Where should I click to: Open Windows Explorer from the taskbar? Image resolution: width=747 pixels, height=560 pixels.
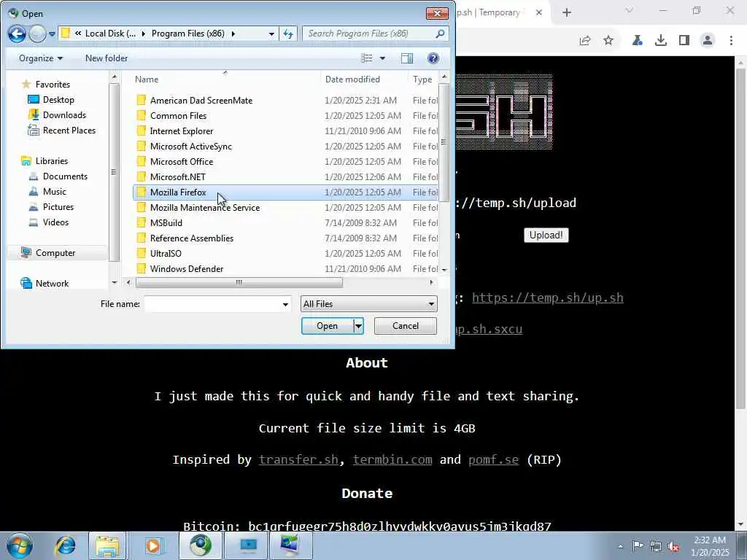click(x=107, y=545)
